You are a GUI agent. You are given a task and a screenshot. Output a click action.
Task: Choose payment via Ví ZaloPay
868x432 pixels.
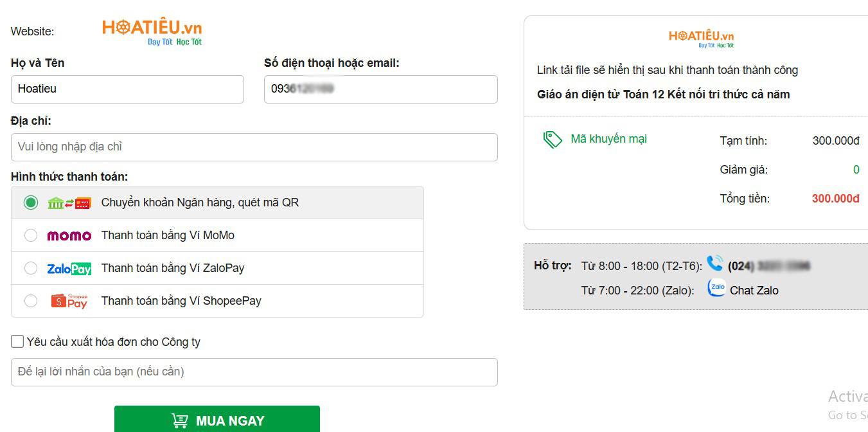pos(30,268)
